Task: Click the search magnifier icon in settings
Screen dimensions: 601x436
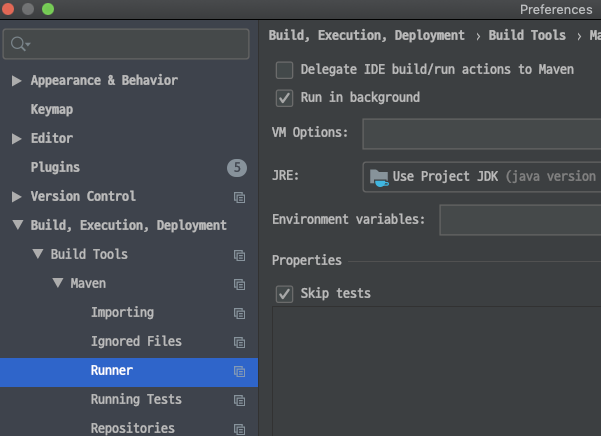Action: (18, 44)
